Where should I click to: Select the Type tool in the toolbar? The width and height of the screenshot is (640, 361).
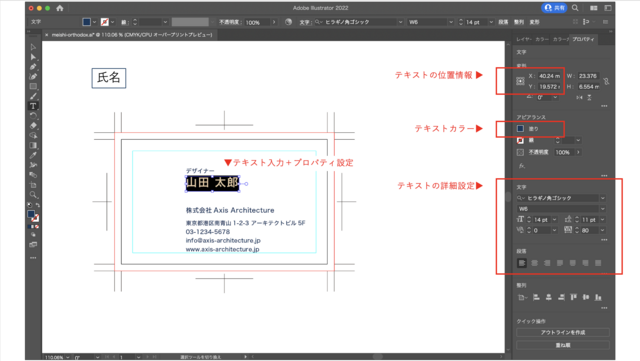[x=33, y=106]
